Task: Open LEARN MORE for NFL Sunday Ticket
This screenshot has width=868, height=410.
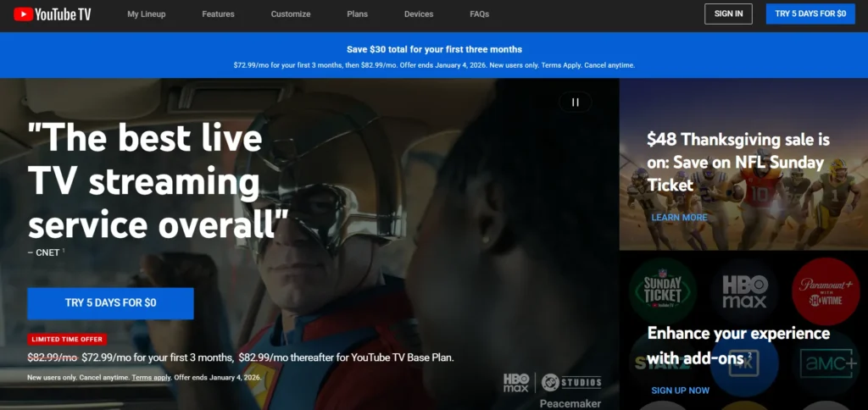Action: [x=679, y=218]
